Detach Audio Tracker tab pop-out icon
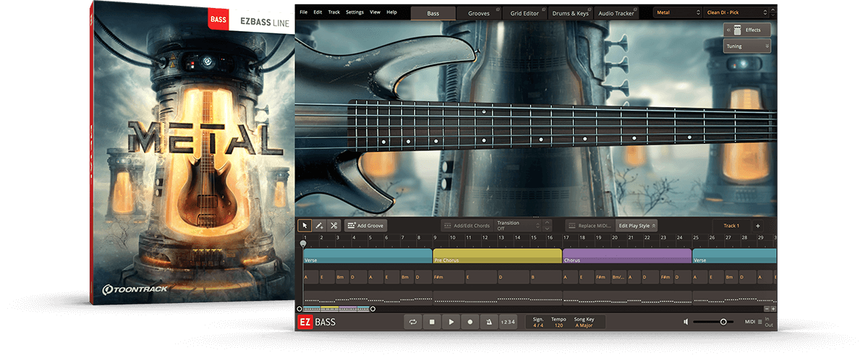Image resolution: width=868 pixels, height=358 pixels. click(635, 9)
